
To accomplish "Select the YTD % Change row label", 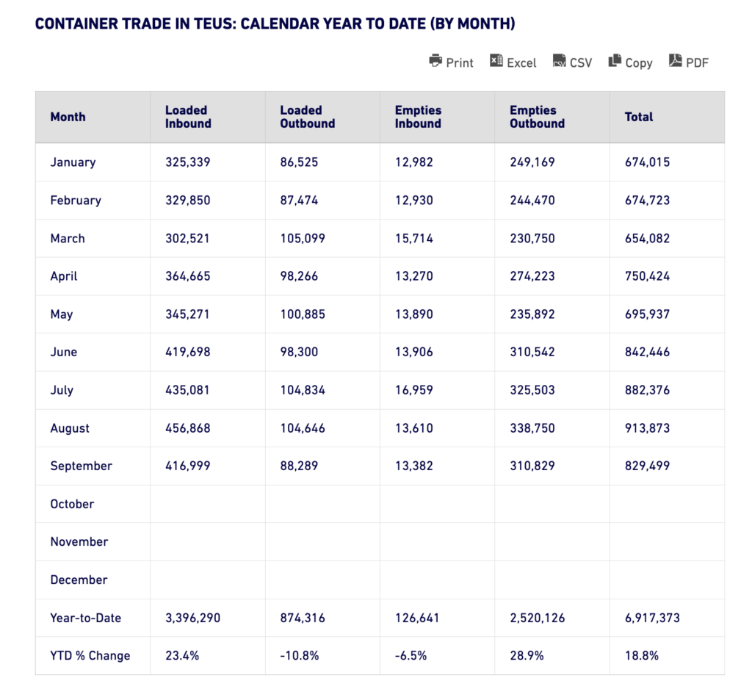I will [90, 656].
